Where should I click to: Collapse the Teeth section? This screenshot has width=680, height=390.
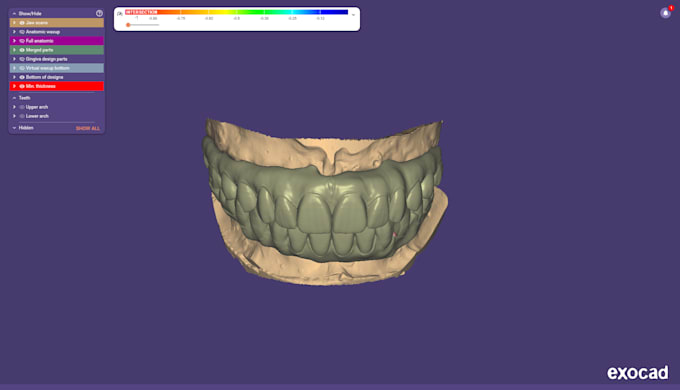click(x=14, y=98)
